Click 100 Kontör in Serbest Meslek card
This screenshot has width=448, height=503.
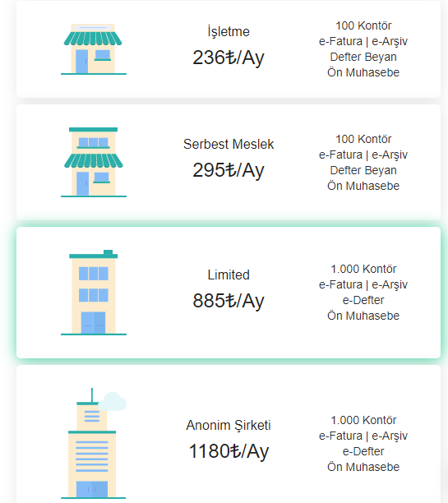[363, 139]
